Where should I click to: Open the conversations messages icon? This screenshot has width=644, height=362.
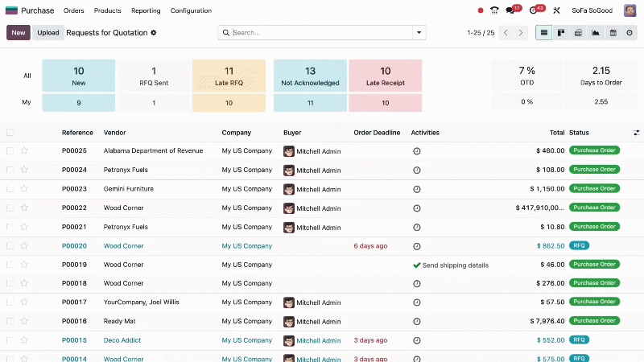pos(510,10)
